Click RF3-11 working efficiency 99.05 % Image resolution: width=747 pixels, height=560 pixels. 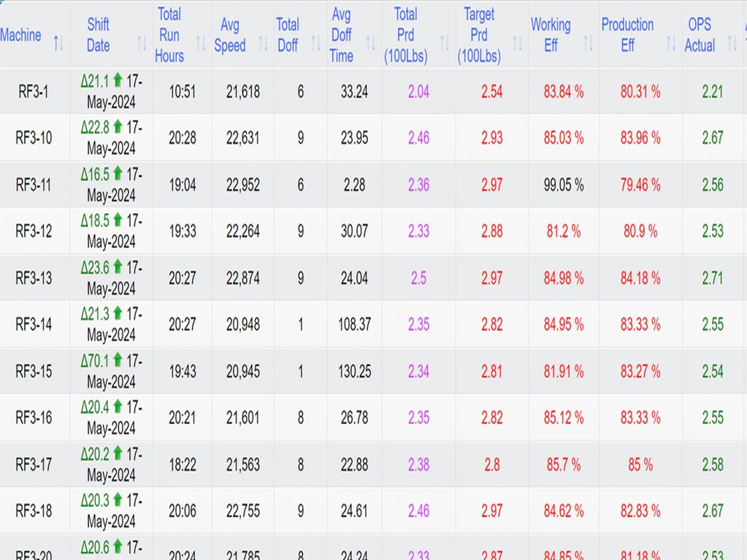tap(563, 185)
